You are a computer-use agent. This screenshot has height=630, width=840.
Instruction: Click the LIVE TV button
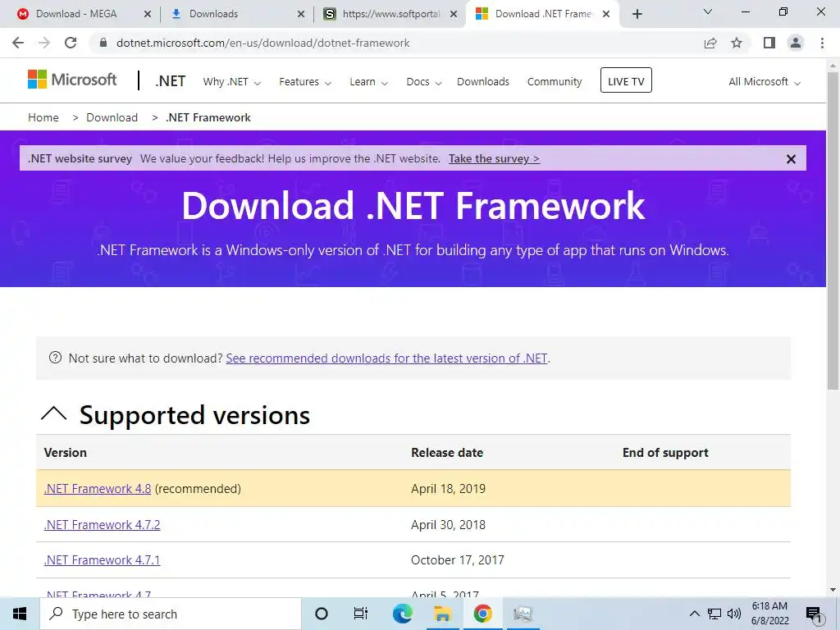(x=626, y=80)
